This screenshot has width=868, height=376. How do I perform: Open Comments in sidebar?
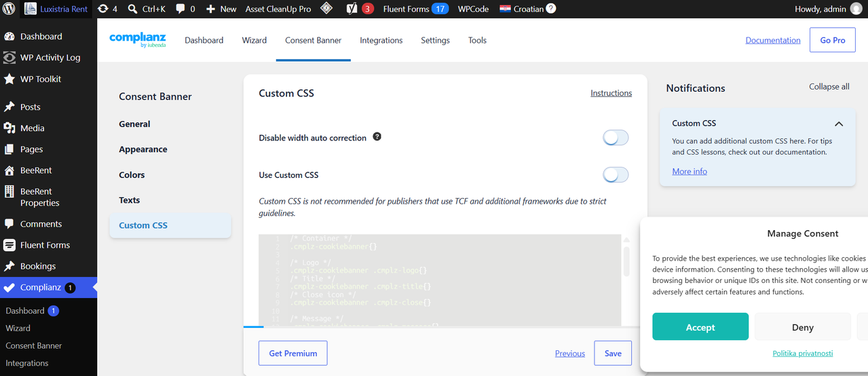click(48, 224)
